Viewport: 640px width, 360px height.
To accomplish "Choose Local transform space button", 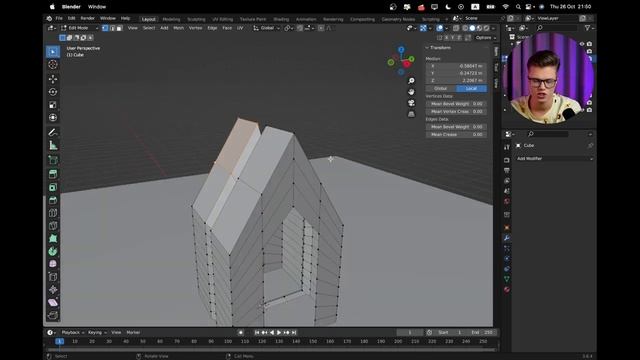I will (x=471, y=89).
